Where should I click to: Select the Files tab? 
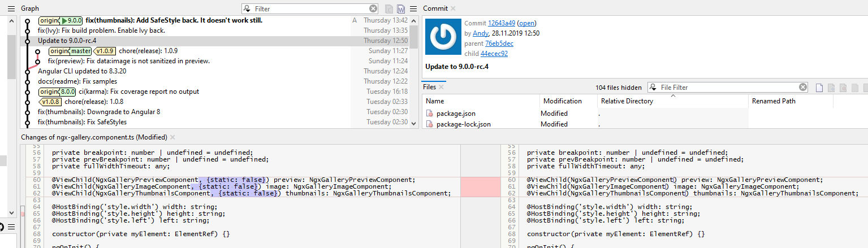(x=430, y=87)
